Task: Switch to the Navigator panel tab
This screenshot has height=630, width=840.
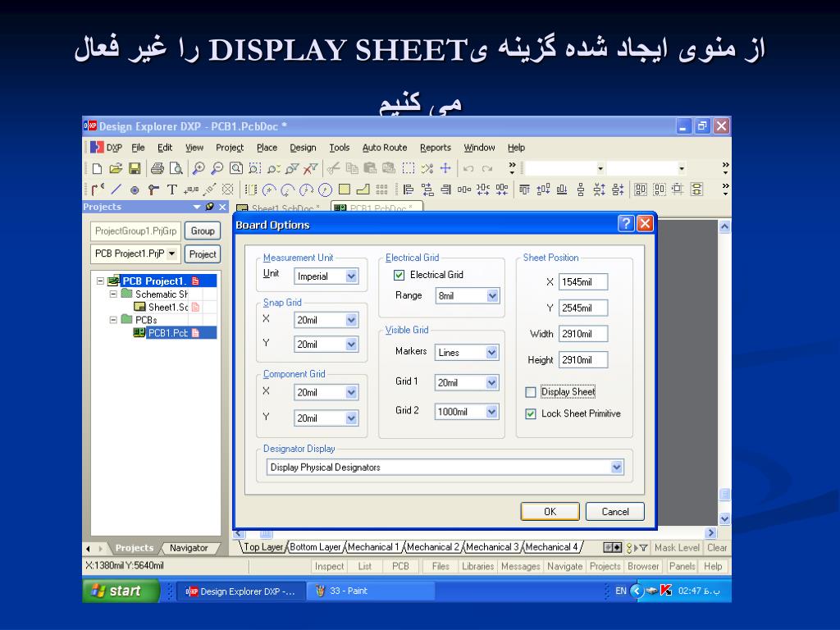Action: [x=189, y=548]
